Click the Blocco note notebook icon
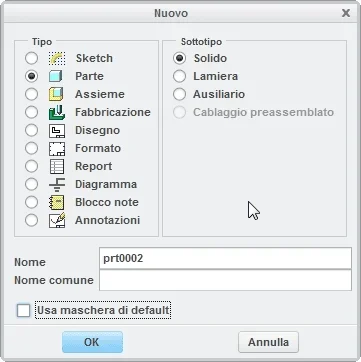361x362 pixels. [56, 202]
